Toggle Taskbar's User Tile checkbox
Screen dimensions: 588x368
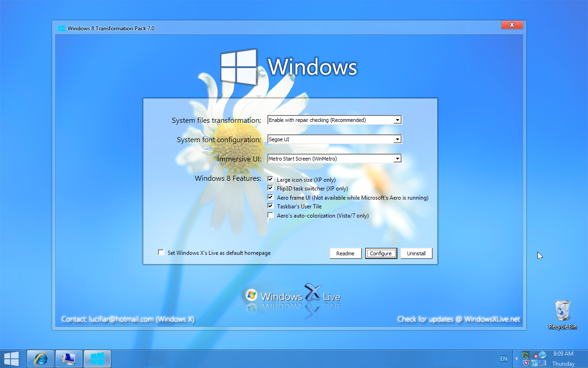pos(271,206)
